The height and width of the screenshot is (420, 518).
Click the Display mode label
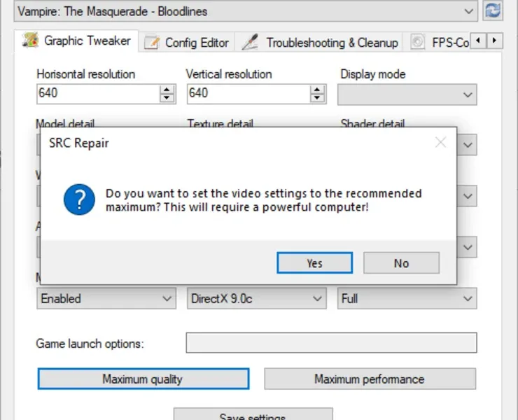(x=373, y=74)
